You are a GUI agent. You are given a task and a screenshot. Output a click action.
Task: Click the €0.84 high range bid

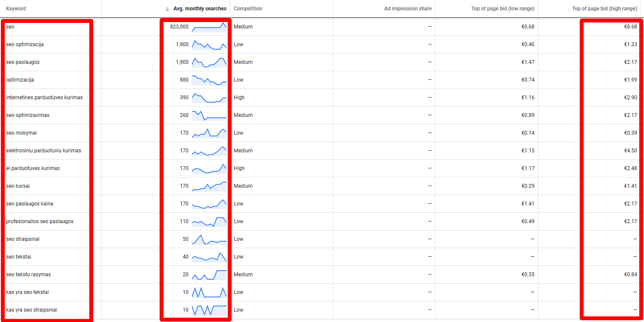(x=630, y=275)
